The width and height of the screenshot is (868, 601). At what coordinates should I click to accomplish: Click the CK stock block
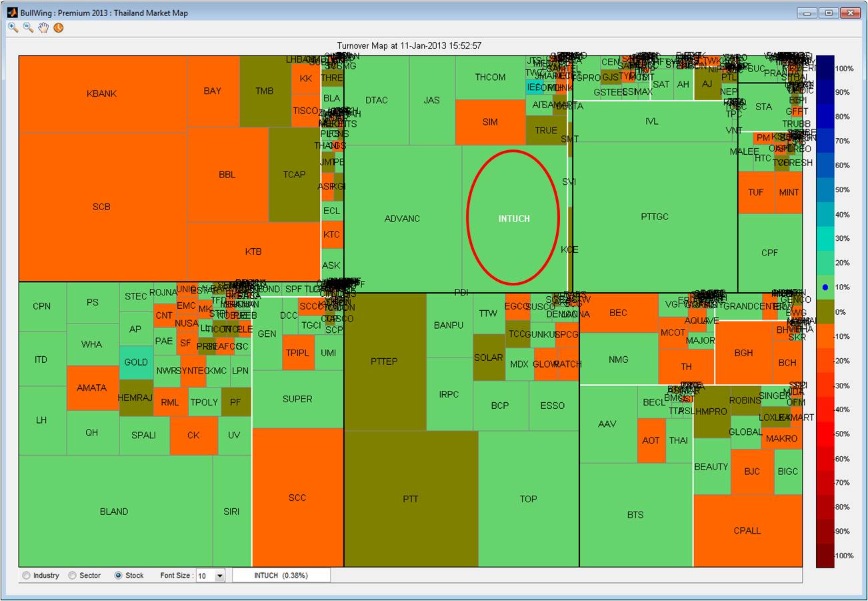pos(193,436)
